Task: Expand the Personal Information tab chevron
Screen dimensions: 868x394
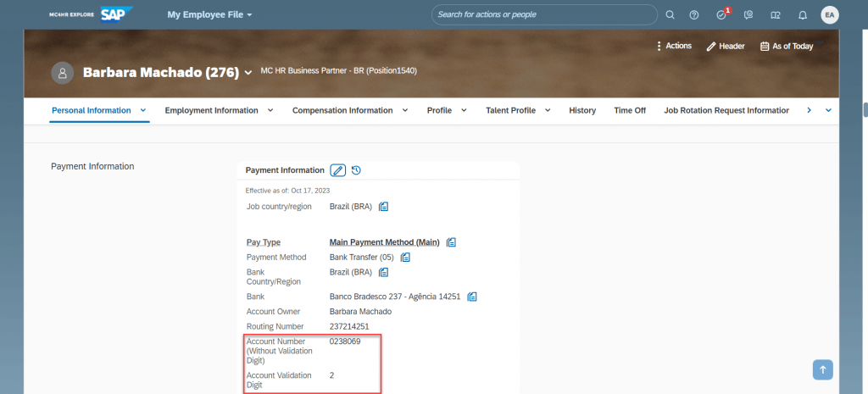Action: pos(143,110)
